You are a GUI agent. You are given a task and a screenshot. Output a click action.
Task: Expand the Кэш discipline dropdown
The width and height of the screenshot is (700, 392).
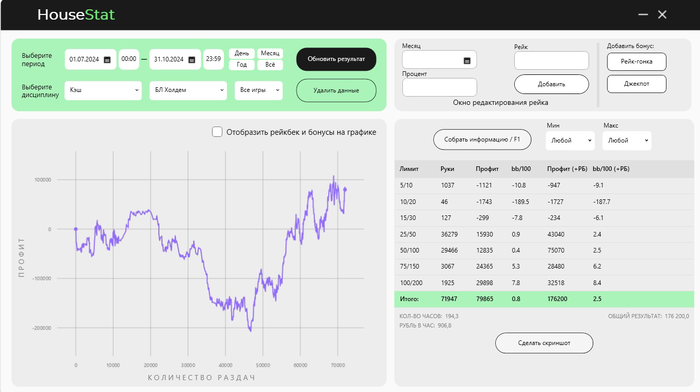coord(103,90)
